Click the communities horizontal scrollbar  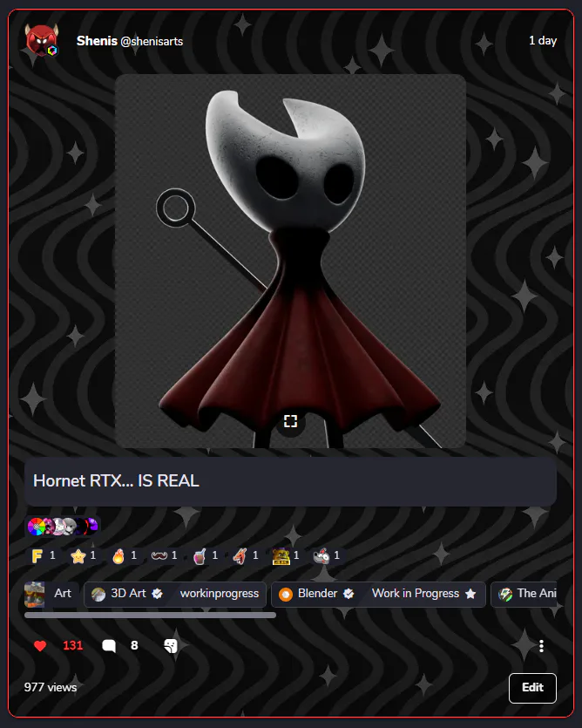tap(150, 616)
